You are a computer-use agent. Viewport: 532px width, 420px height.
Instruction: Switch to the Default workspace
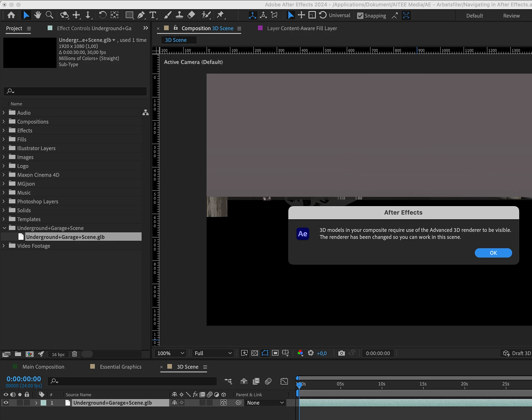tap(475, 16)
